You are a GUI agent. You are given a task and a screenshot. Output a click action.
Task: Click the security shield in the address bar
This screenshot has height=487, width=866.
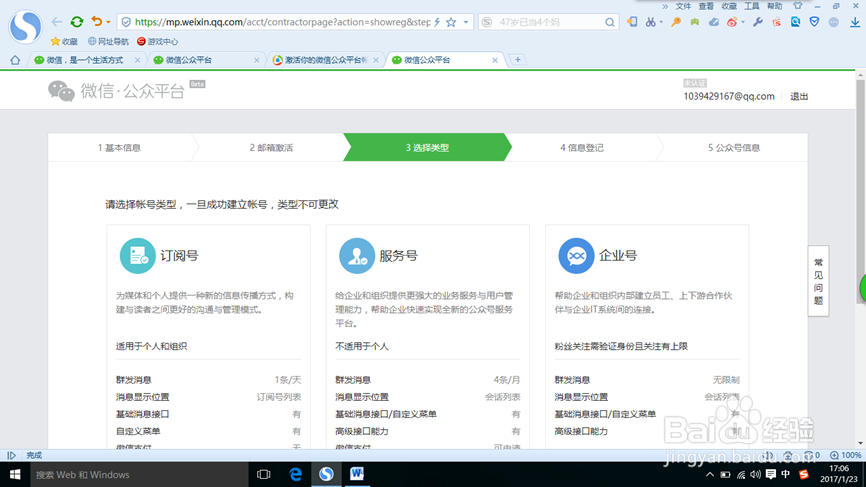click(126, 22)
